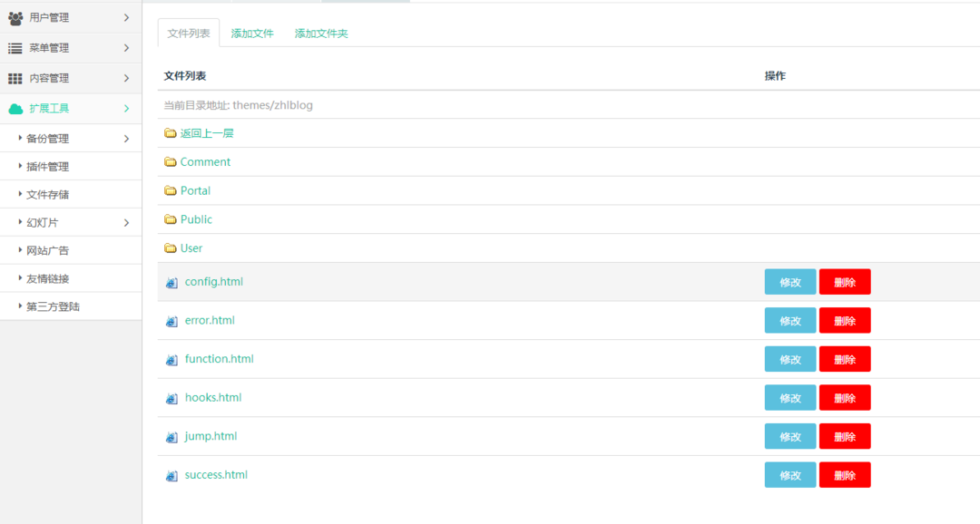Image resolution: width=980 pixels, height=524 pixels.
Task: Delete hooks.html using 删除
Action: 845,399
